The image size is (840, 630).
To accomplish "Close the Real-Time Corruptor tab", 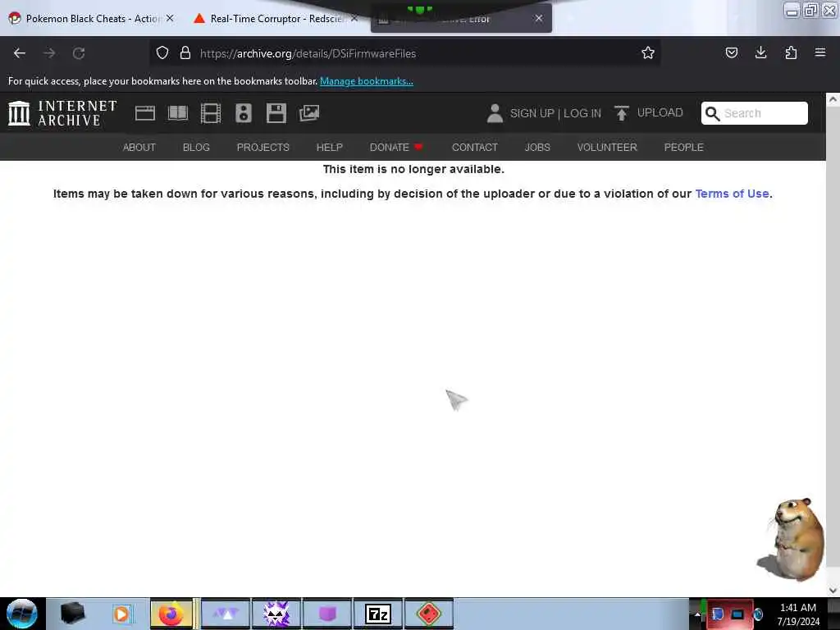I will coord(354,18).
